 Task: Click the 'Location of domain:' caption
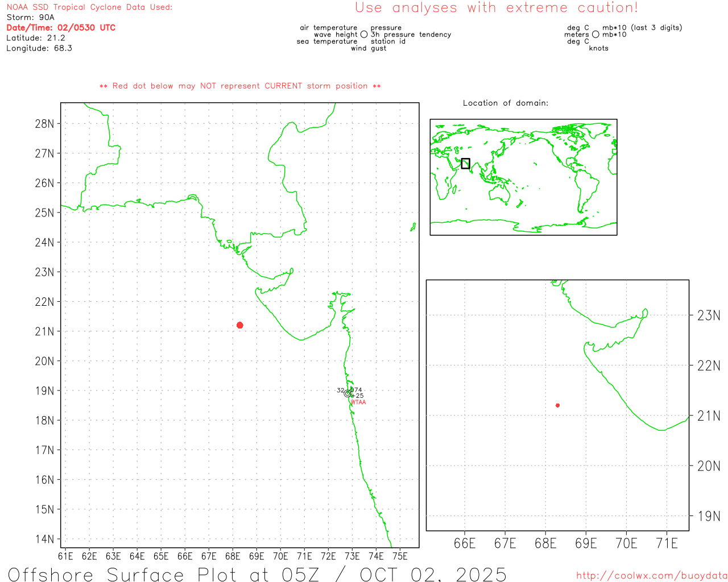[505, 103]
